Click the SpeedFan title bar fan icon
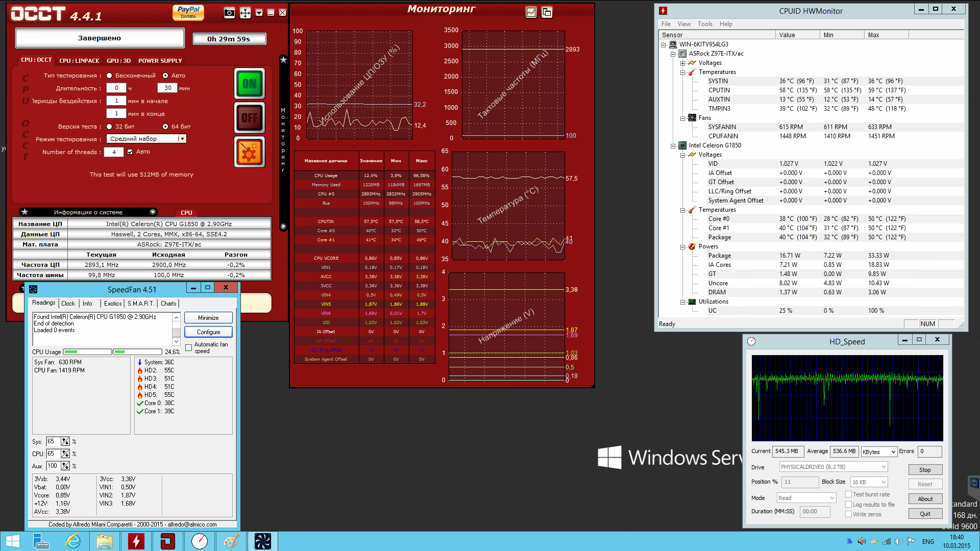 (33, 289)
